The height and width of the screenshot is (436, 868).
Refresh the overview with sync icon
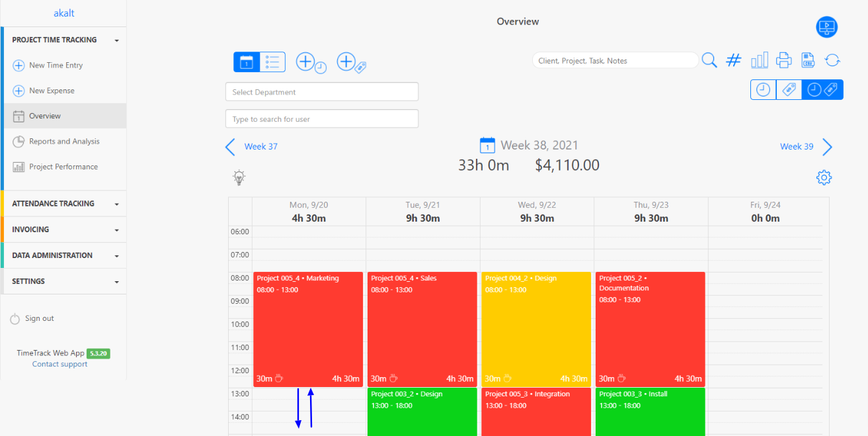tap(832, 60)
